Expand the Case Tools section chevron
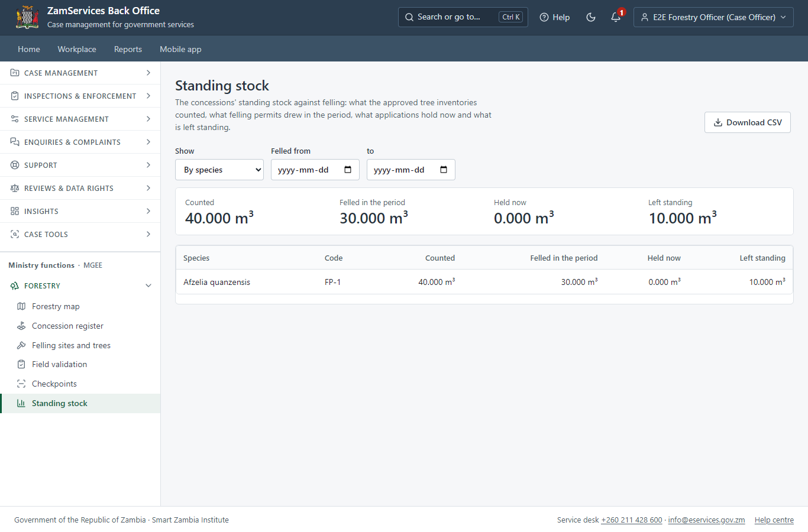Viewport: 808px width, 532px height. click(148, 234)
